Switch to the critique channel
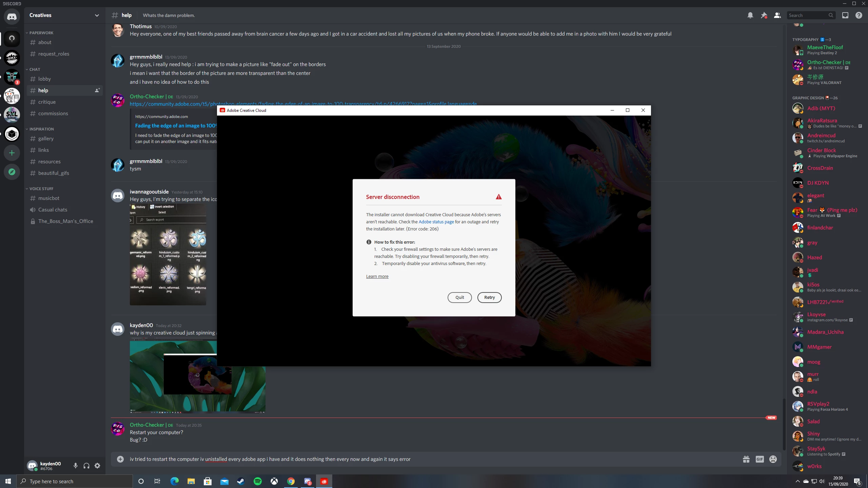Image resolution: width=868 pixels, height=488 pixels. pyautogui.click(x=47, y=102)
